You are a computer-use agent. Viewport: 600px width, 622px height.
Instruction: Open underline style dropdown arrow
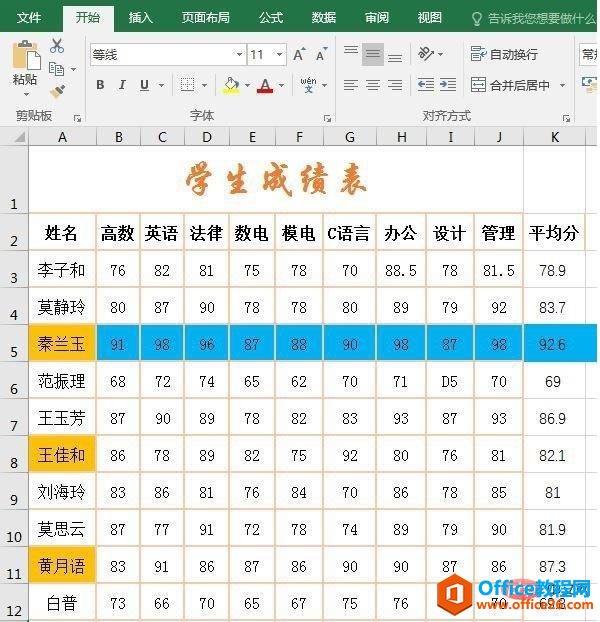pos(161,85)
